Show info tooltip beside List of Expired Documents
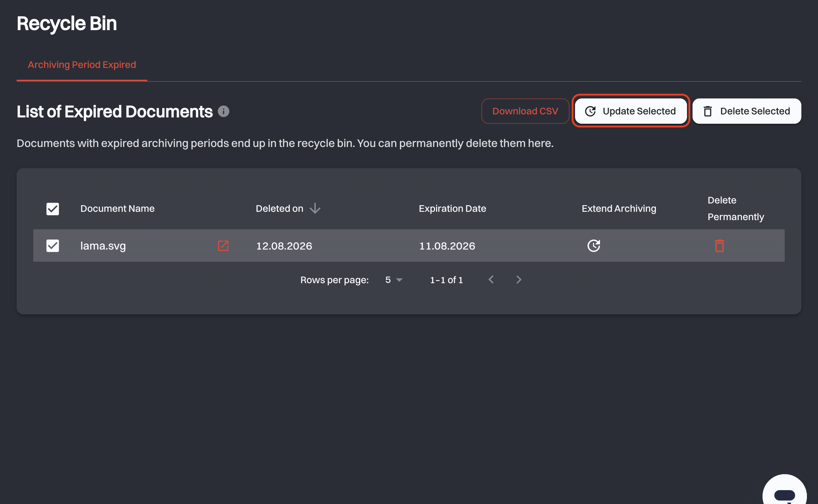This screenshot has width=818, height=504. (224, 111)
